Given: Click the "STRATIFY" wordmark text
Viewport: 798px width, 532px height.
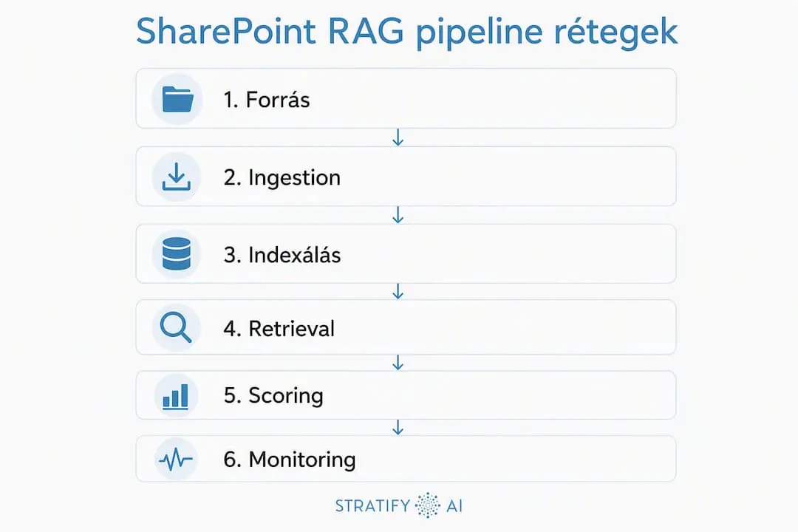Looking at the screenshot, I should [372, 505].
